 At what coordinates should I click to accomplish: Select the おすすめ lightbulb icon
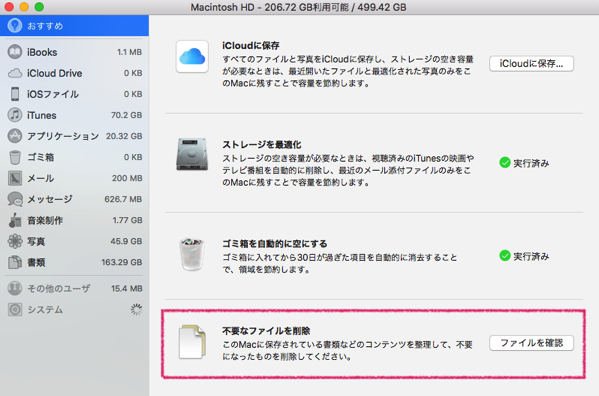point(15,26)
